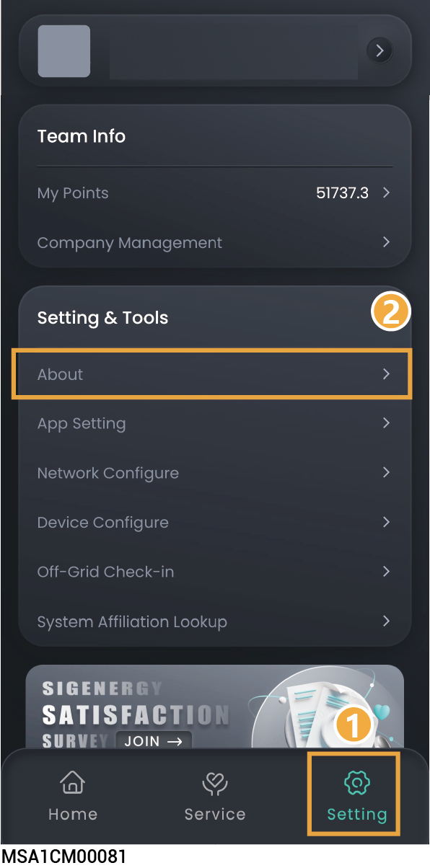
Task: Expand App Setting chevron
Action: coord(386,423)
